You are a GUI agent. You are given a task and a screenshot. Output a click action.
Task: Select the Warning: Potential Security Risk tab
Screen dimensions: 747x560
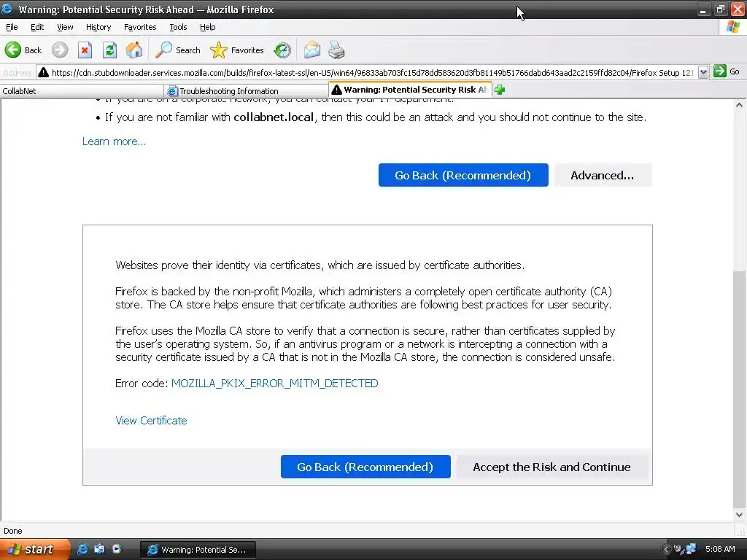410,90
